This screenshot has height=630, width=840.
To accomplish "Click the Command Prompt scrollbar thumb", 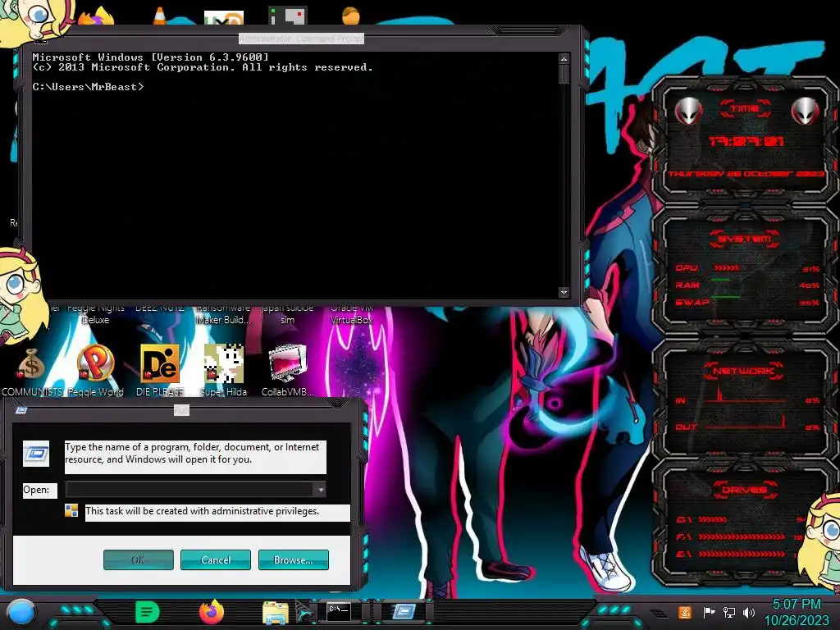I will coord(564,74).
